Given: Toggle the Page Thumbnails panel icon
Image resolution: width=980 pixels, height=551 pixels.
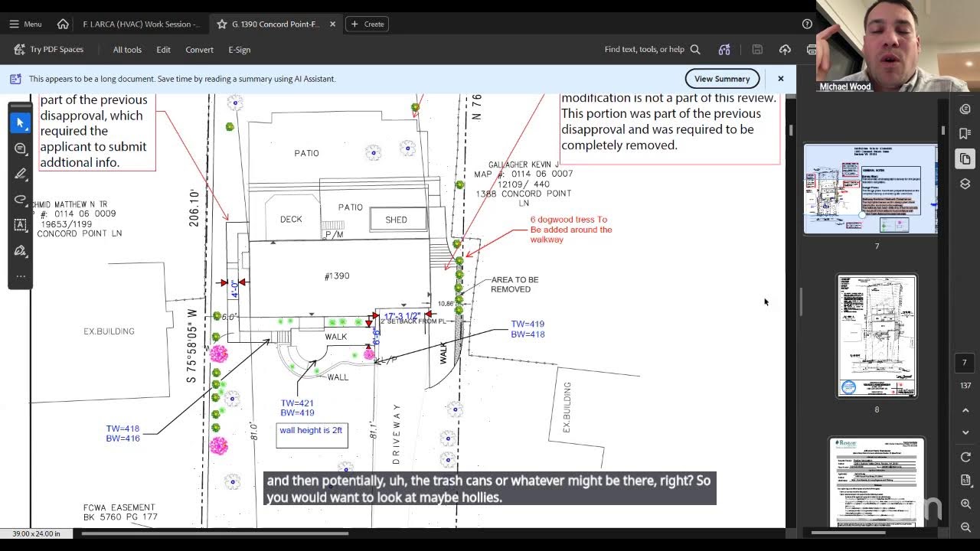Looking at the screenshot, I should (x=965, y=159).
